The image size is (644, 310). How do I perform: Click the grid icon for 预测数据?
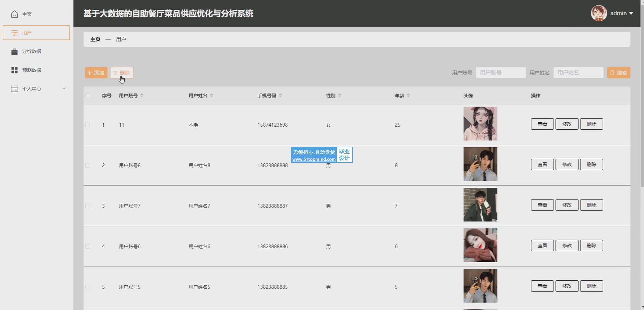click(x=14, y=70)
